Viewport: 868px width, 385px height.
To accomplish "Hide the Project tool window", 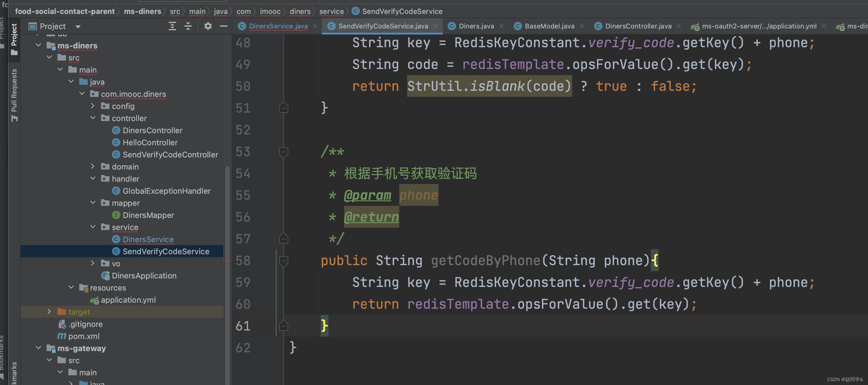I will click(224, 26).
